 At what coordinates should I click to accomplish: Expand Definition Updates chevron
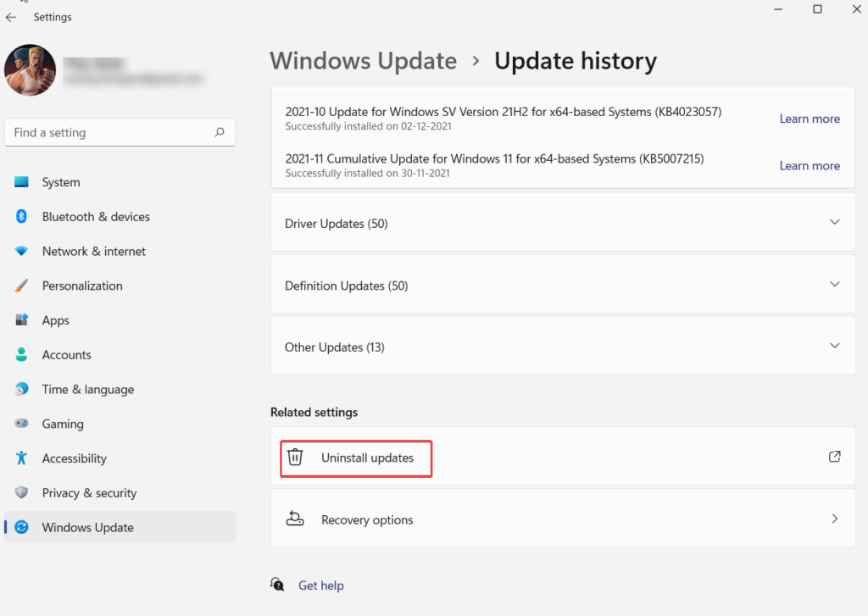tap(835, 284)
